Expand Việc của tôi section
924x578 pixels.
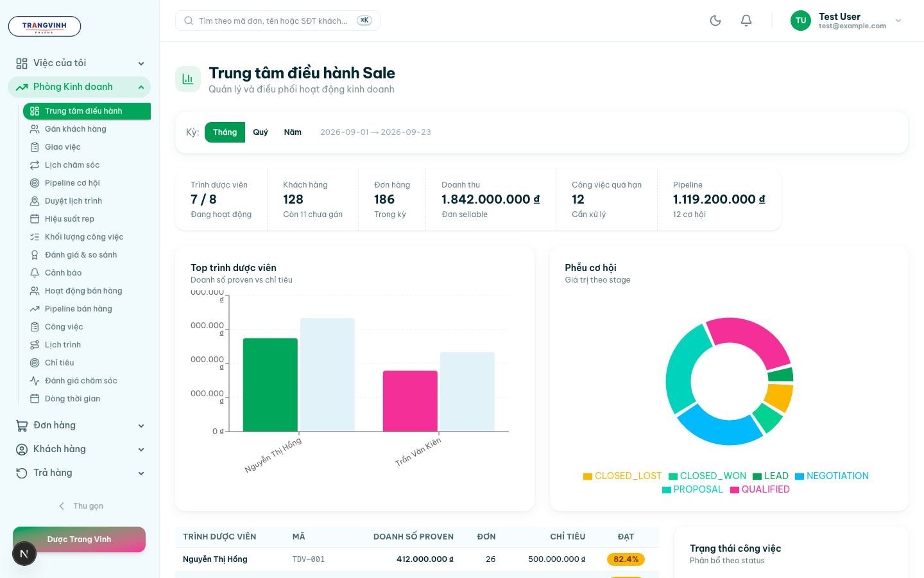(80, 63)
